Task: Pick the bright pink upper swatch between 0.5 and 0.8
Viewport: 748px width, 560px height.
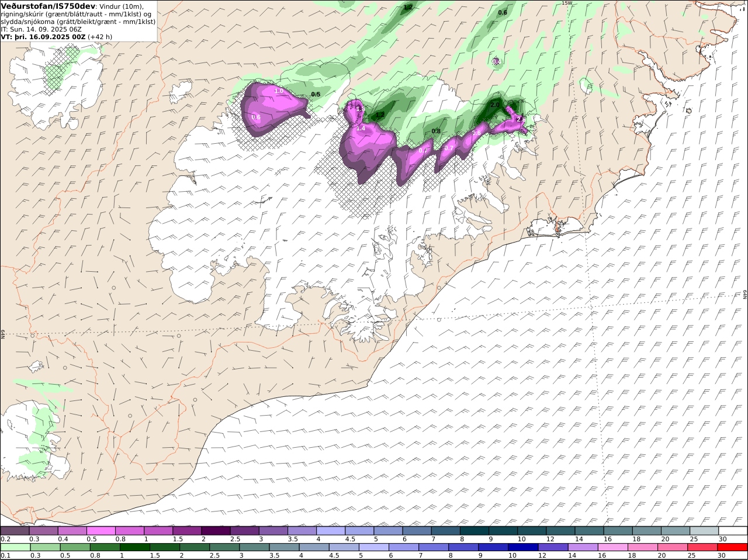Action: [101, 531]
